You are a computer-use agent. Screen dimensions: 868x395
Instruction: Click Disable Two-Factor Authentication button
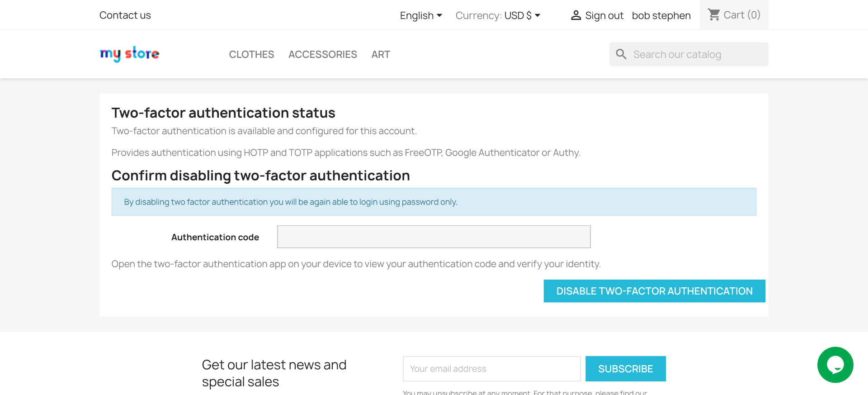[x=654, y=291]
